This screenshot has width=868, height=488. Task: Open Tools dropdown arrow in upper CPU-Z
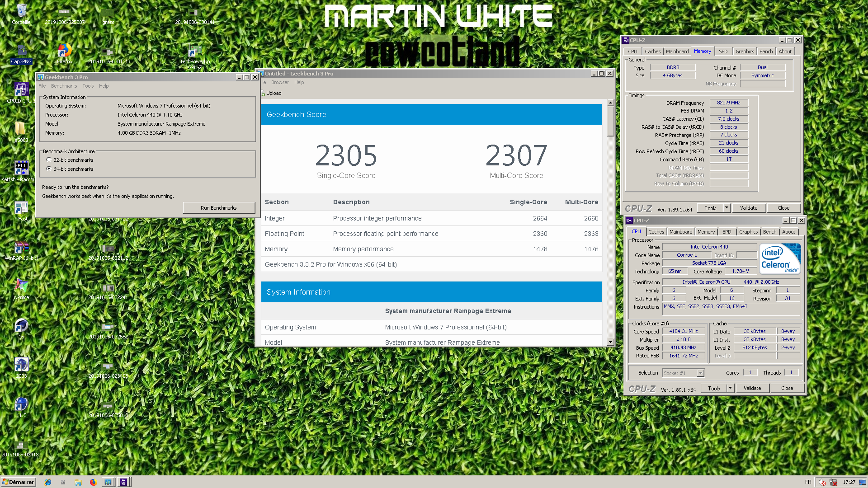[726, 208]
